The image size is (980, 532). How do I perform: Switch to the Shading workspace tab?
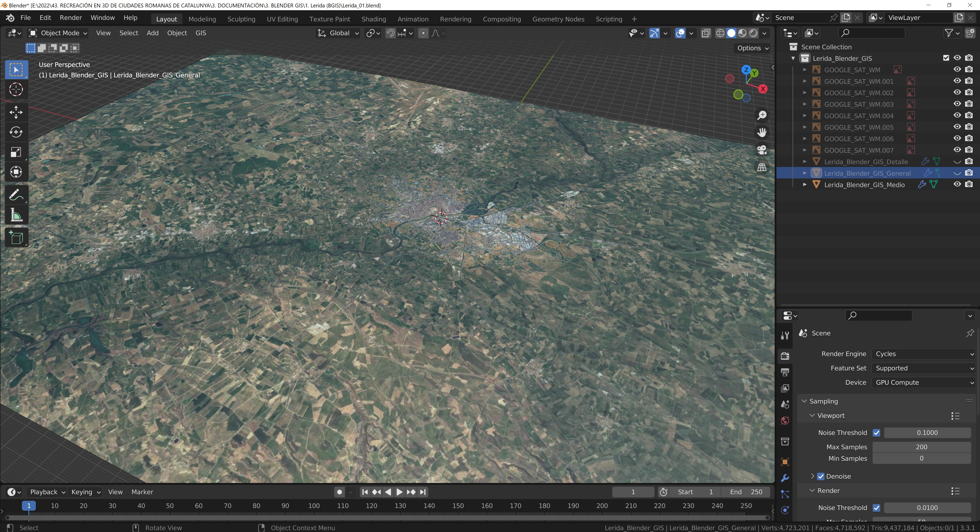tap(373, 19)
